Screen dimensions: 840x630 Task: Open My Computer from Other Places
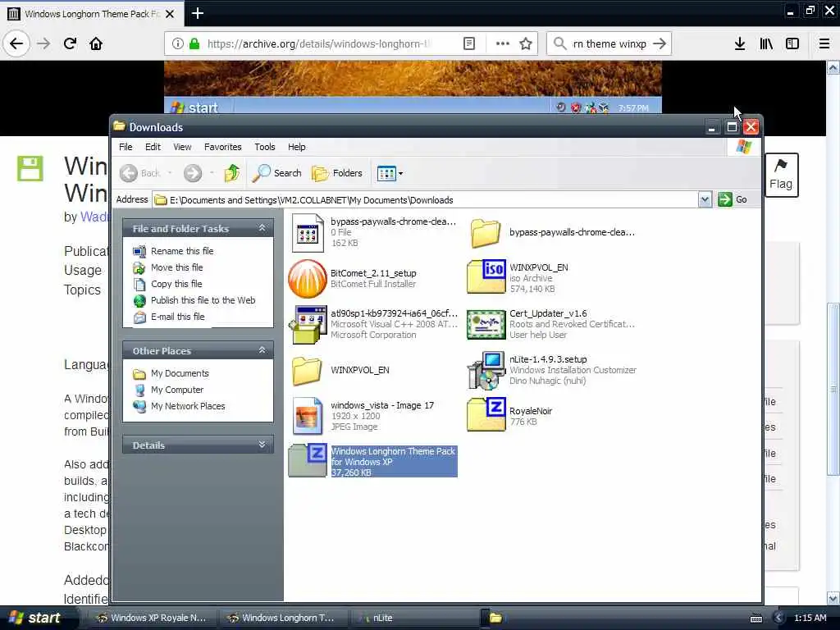(x=177, y=390)
